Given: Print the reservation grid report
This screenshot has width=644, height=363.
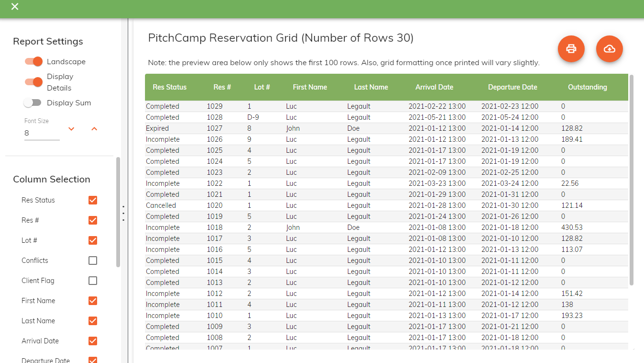Looking at the screenshot, I should (571, 49).
